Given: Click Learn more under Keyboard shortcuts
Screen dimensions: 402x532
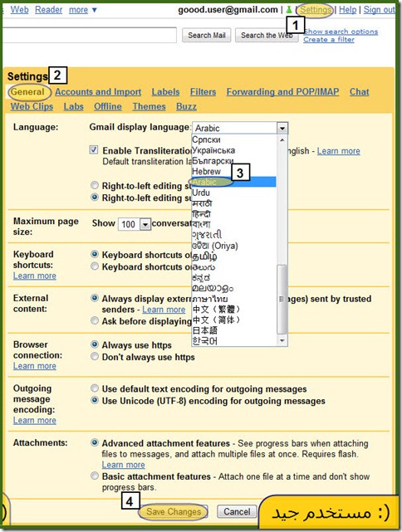Looking at the screenshot, I should tap(35, 276).
